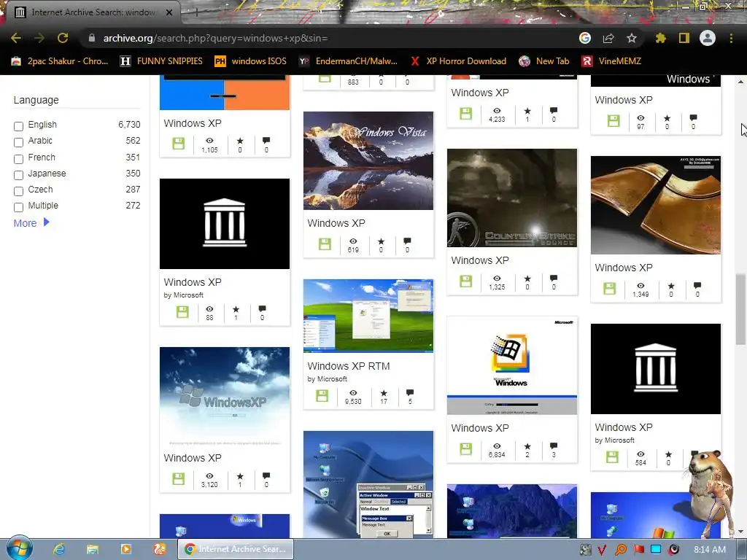Open the EndermanCH/Malw... bookmark

click(x=348, y=61)
